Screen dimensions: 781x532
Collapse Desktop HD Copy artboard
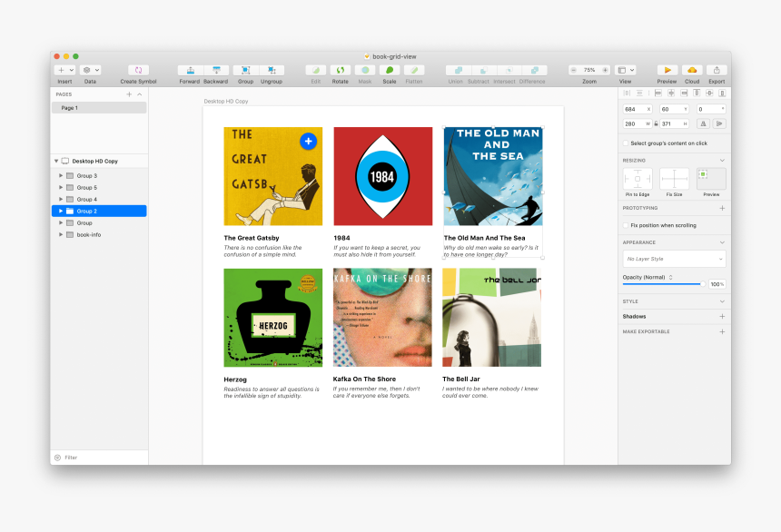pyautogui.click(x=56, y=162)
